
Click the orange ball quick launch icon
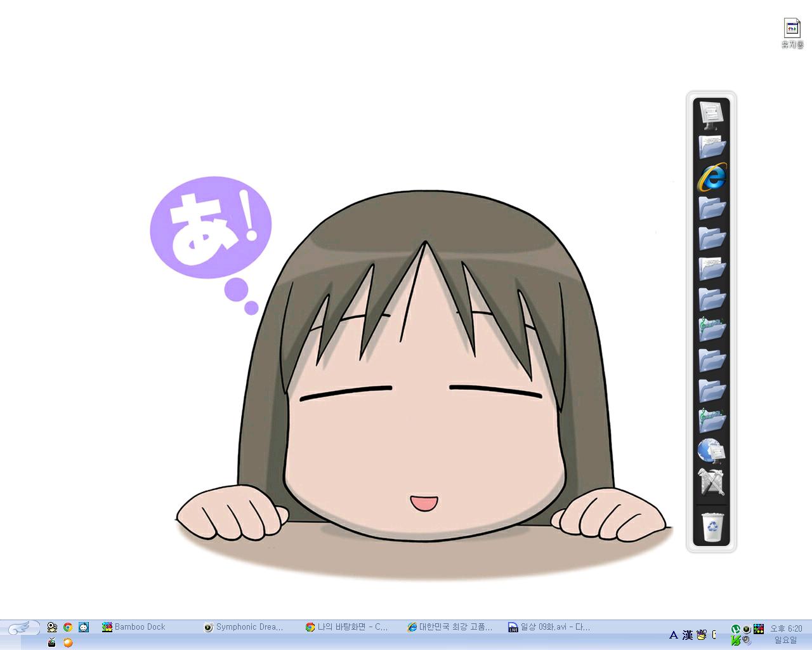(x=68, y=642)
